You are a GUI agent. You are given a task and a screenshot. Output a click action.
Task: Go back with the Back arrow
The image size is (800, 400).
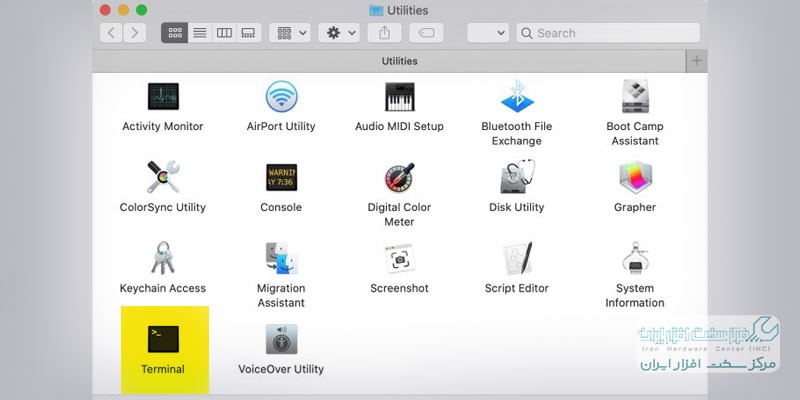[111, 33]
